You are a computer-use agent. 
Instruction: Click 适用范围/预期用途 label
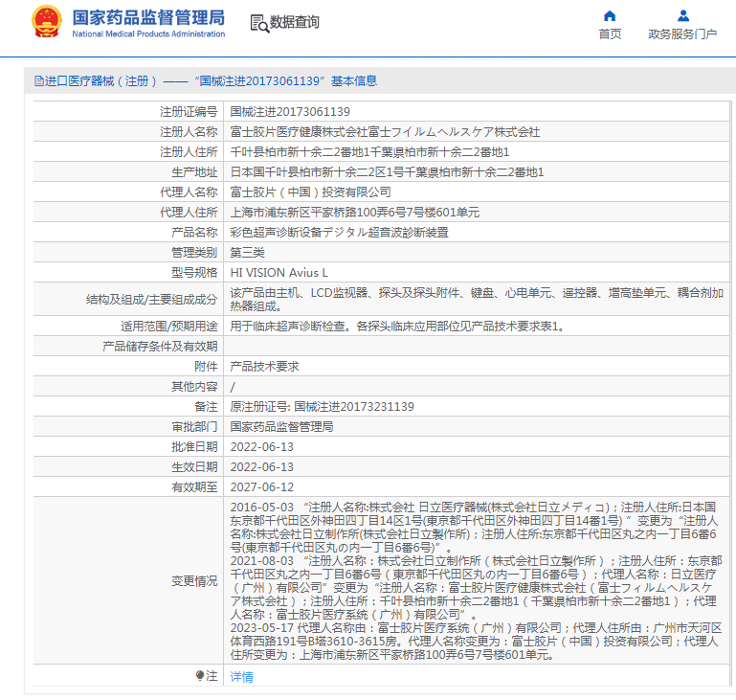(x=169, y=327)
